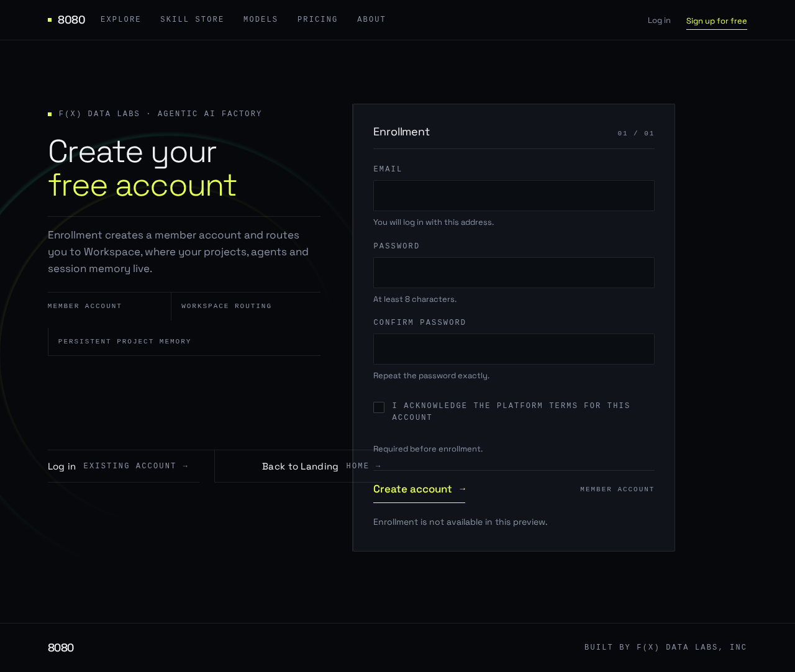The image size is (795, 672).
Task: Click 'Built by F(x) Data Labs, Inc' text
Action: tap(666, 648)
